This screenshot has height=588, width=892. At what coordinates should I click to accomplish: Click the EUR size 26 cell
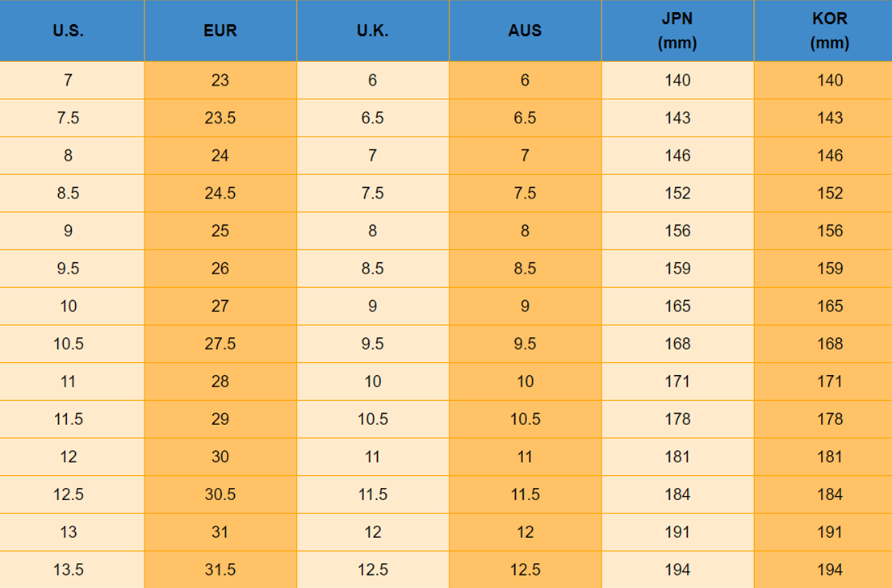(x=220, y=269)
